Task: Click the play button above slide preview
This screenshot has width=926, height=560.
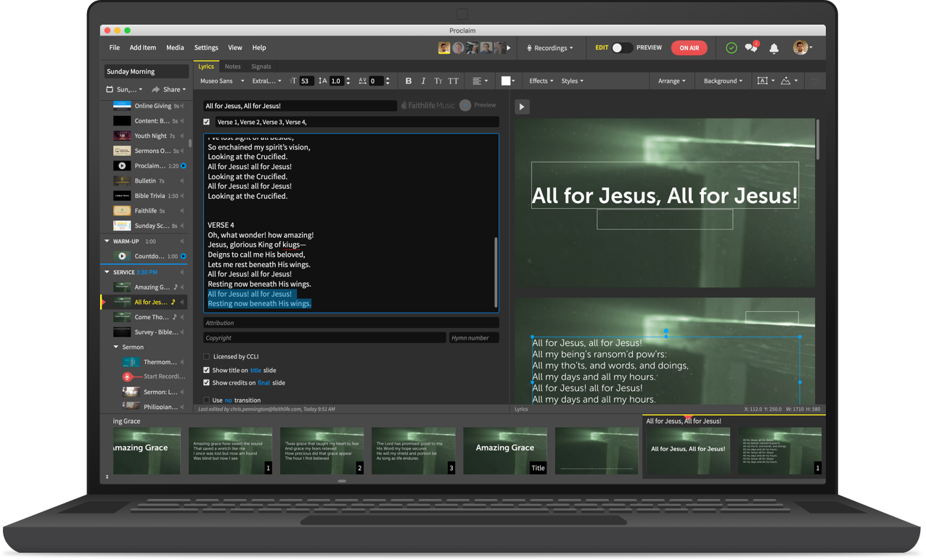Action: coord(522,107)
